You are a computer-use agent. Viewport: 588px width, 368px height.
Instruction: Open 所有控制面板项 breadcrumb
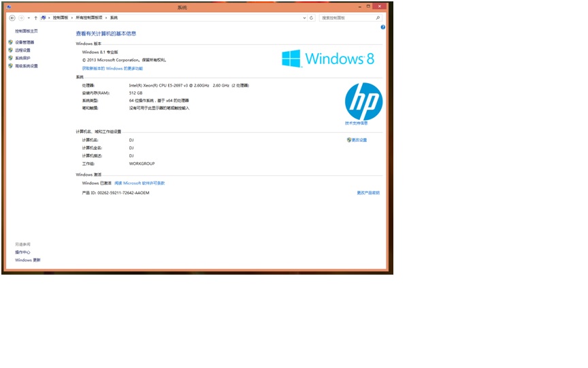[x=89, y=18]
